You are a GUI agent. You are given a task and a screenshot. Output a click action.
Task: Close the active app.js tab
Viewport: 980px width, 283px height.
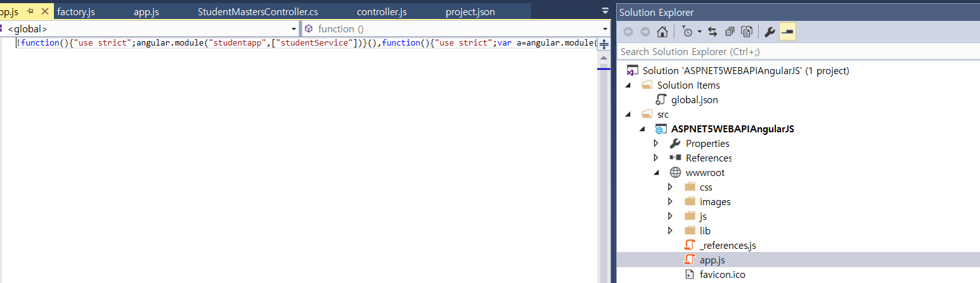click(x=44, y=11)
